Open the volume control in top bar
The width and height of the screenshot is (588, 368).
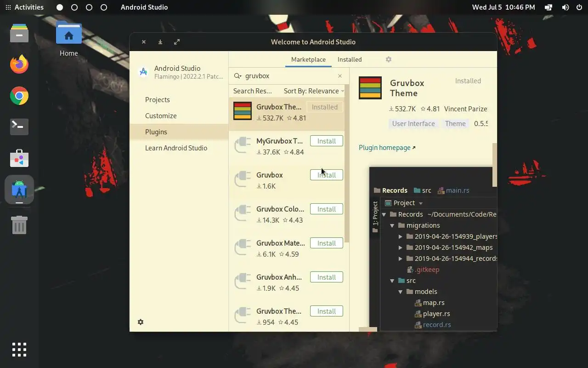pos(565,7)
